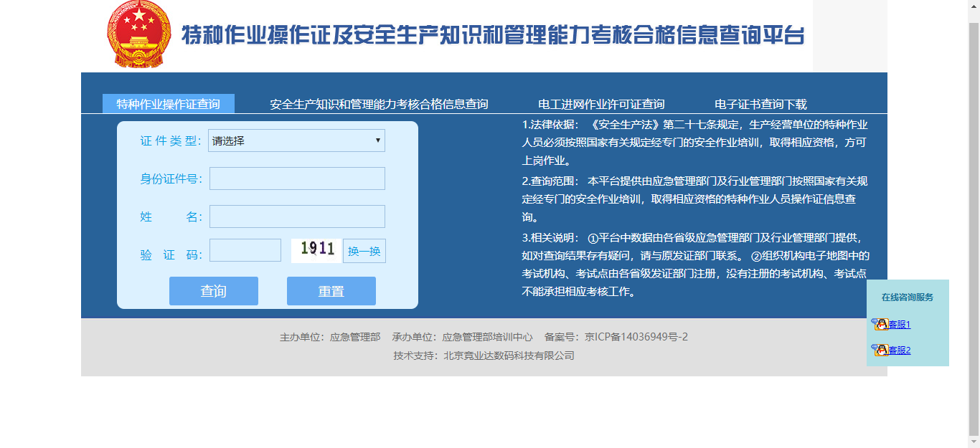Click into the 姓名 text box
The image size is (980, 448).
pos(297,216)
